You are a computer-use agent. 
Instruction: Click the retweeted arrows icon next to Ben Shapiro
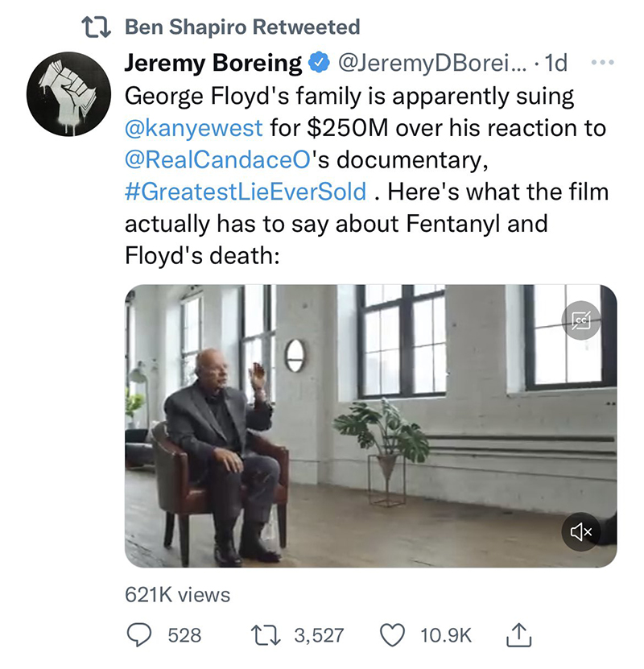[97, 27]
